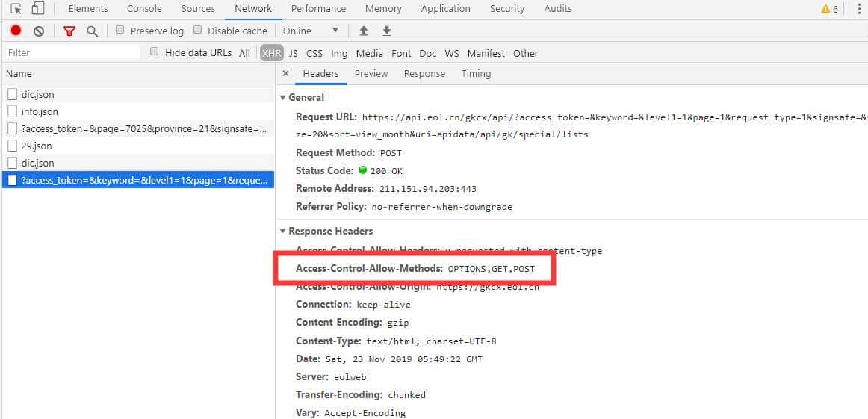Viewport: 868px width, 419px height.
Task: Open the Performance panel
Action: point(319,9)
